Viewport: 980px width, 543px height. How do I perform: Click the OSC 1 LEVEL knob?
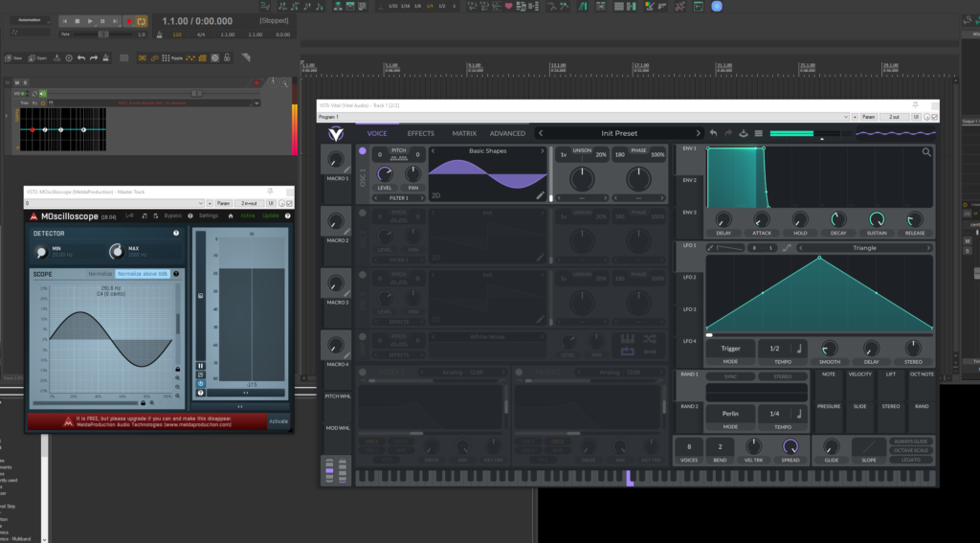(x=385, y=174)
